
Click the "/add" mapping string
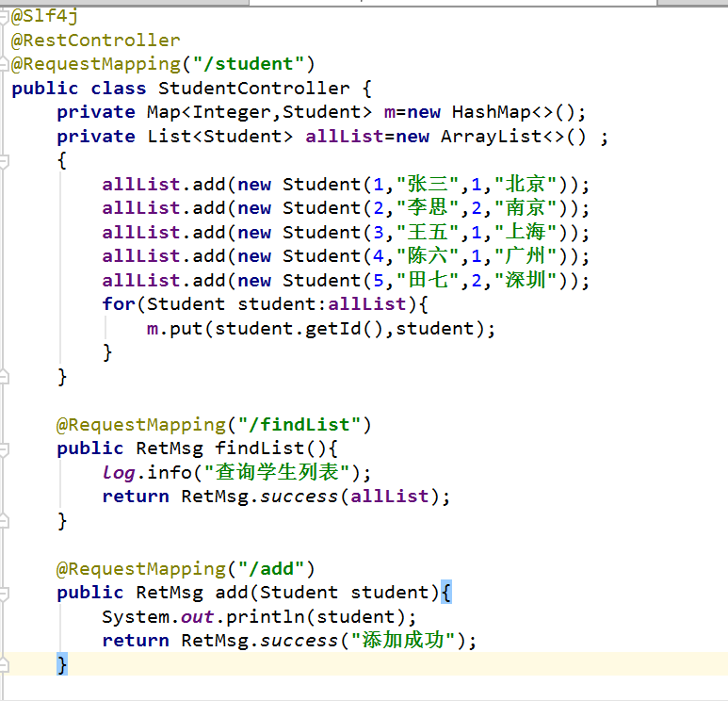coord(271,569)
